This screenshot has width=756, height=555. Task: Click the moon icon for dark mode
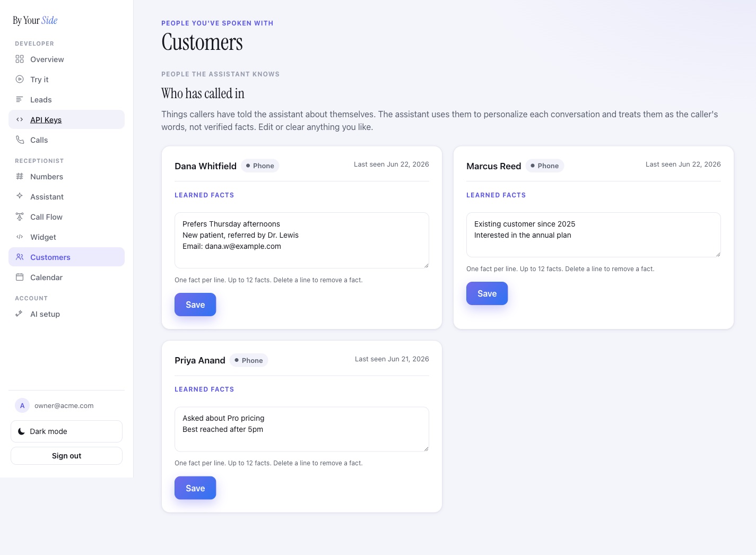coord(21,431)
